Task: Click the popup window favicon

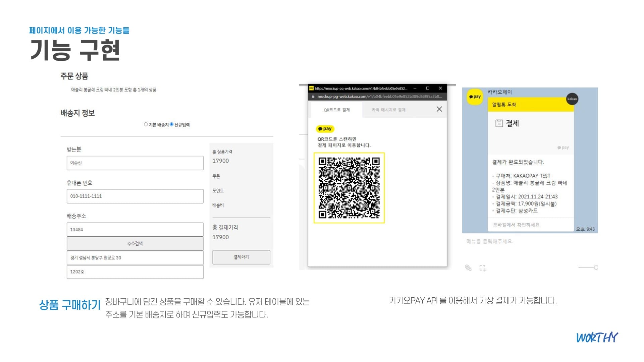Action: coord(311,88)
